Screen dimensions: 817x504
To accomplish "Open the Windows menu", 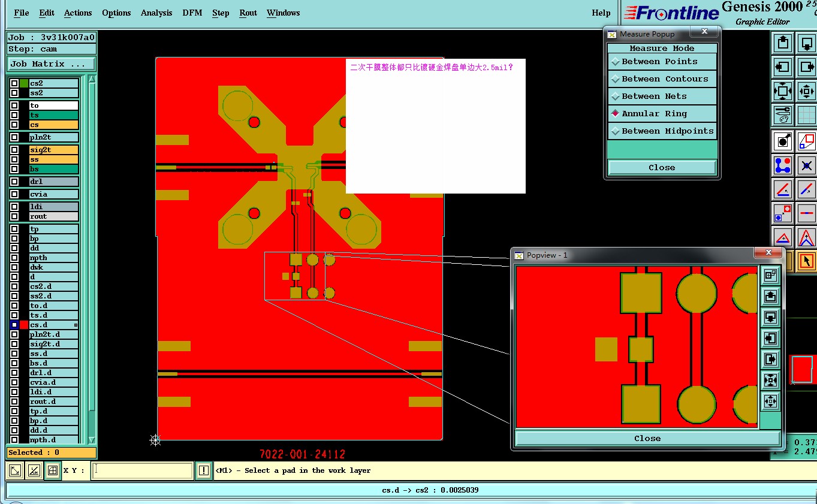I will [x=284, y=13].
